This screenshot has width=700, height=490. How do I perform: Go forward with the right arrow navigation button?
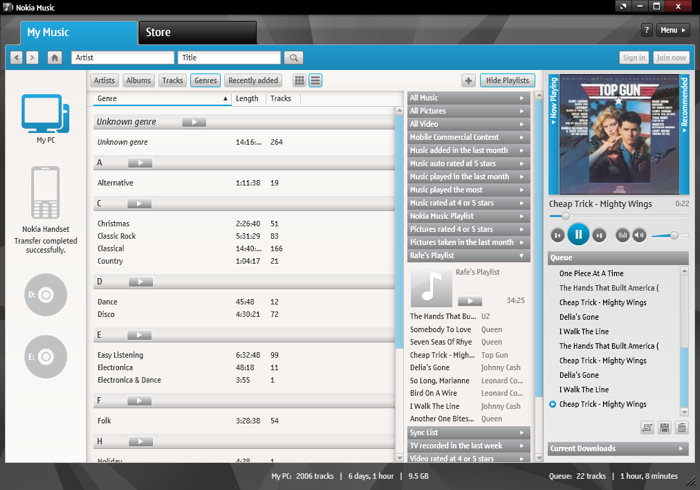pos(32,58)
